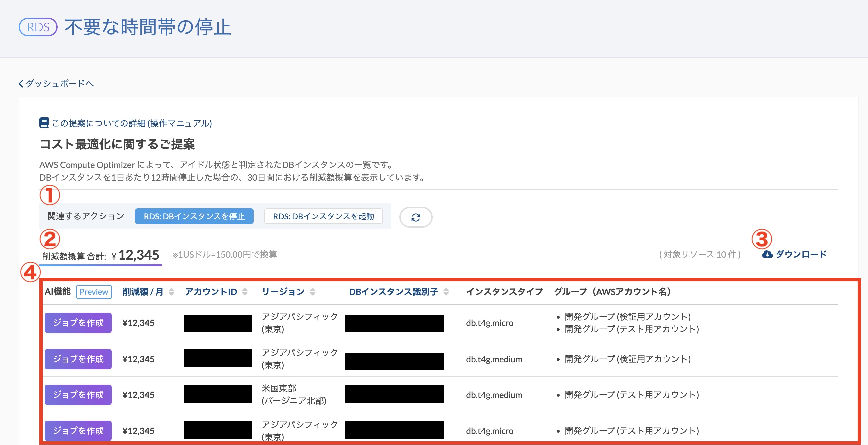Click ダウンロード link text

[x=801, y=254]
